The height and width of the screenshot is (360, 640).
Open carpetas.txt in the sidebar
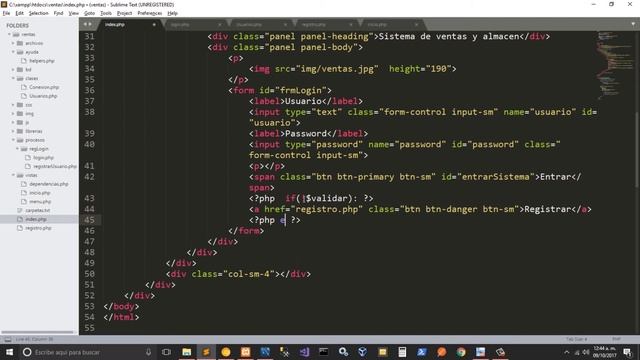tap(38, 210)
